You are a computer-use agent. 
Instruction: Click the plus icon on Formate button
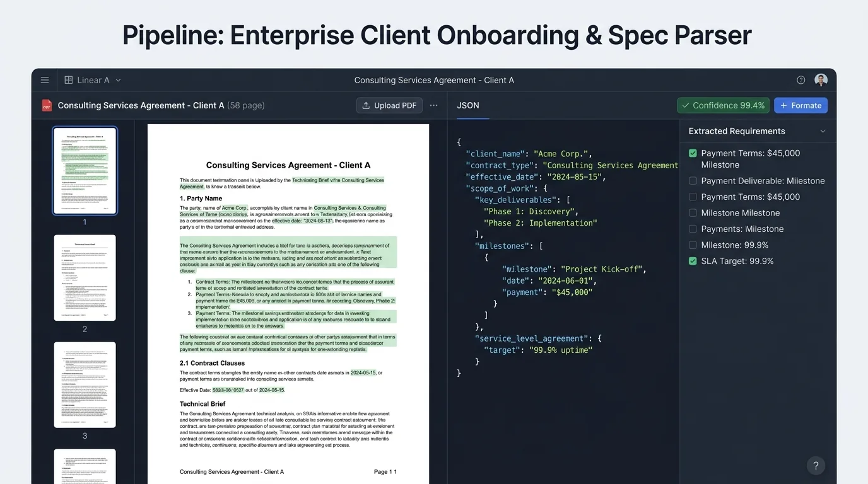click(784, 105)
